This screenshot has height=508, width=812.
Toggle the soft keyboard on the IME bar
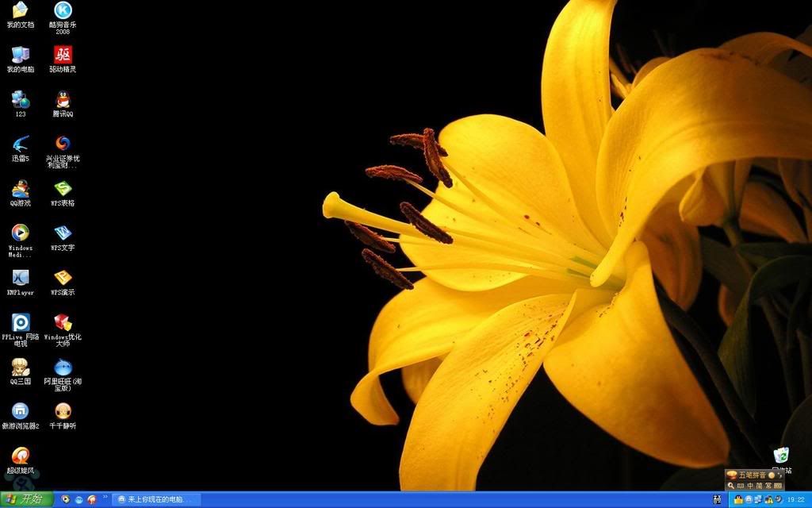[778, 485]
